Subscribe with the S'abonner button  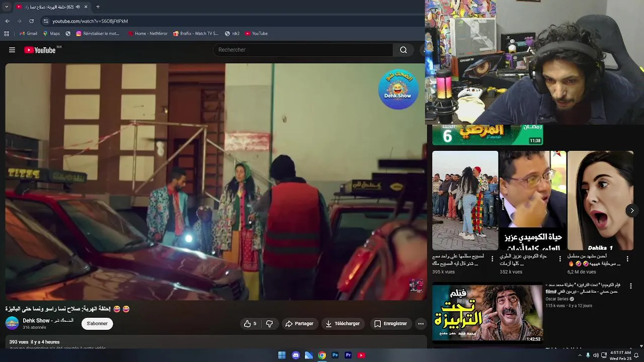[97, 324]
